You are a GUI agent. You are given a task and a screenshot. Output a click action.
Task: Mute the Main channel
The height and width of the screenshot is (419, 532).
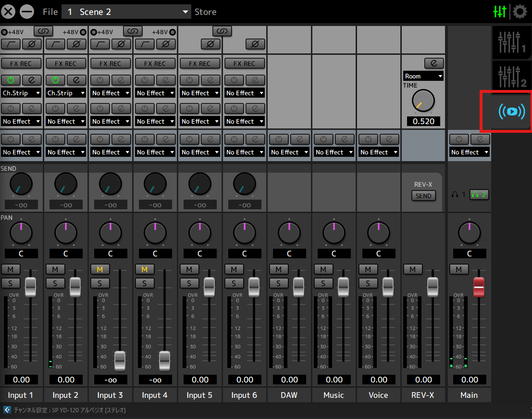[x=459, y=269]
